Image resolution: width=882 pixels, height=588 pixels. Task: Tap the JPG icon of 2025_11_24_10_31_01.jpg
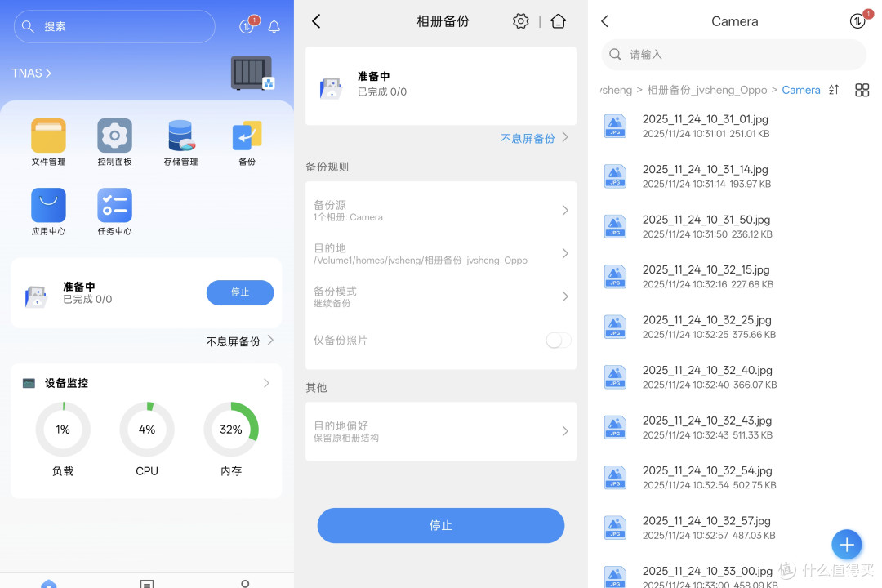[616, 126]
